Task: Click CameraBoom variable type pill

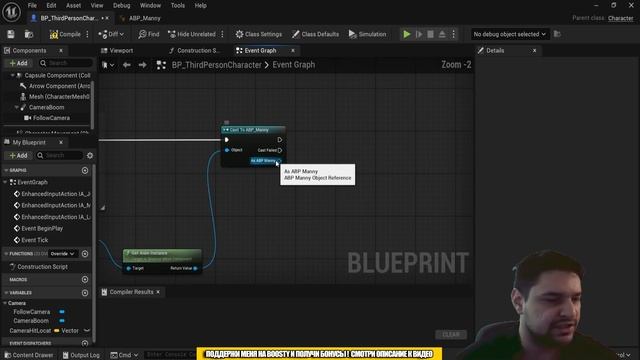Action: [x=62, y=321]
